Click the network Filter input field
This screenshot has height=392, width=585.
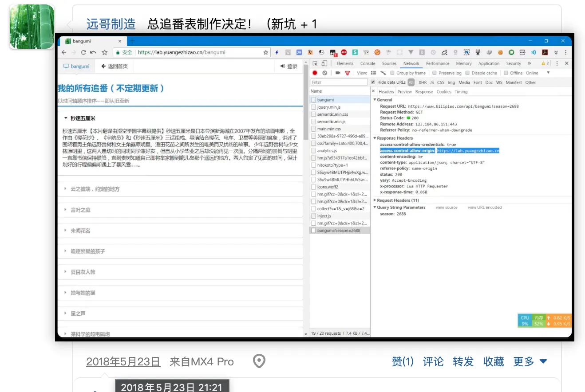click(x=339, y=82)
